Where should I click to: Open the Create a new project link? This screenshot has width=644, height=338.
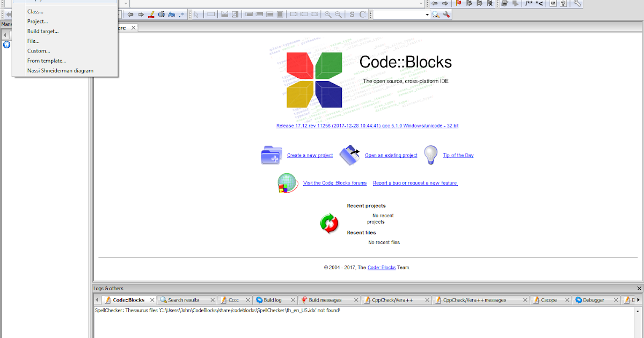(x=310, y=155)
